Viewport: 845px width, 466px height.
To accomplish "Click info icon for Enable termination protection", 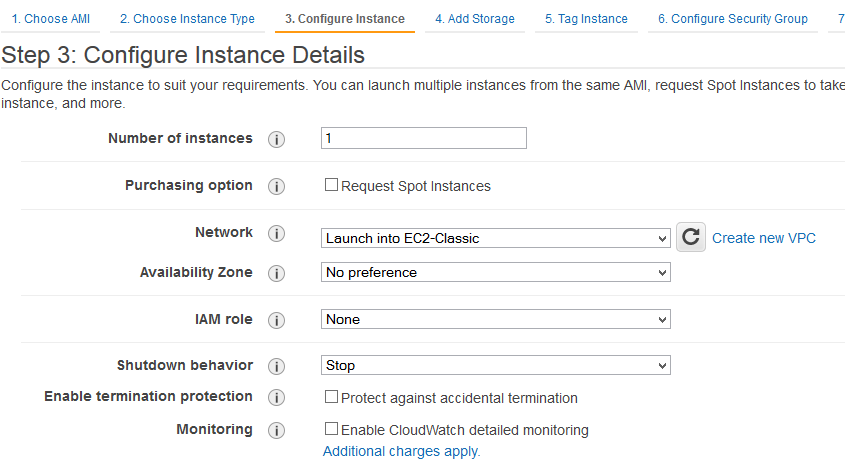I will tap(277, 397).
